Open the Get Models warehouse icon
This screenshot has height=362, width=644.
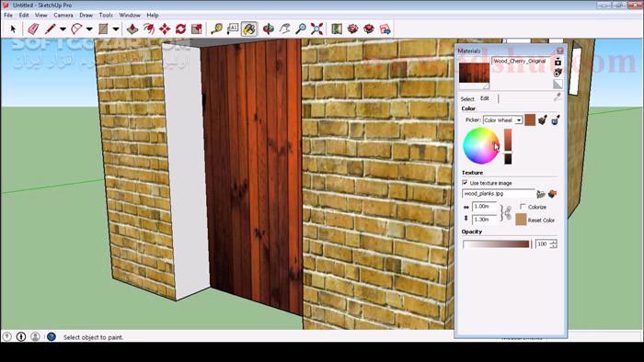click(352, 29)
